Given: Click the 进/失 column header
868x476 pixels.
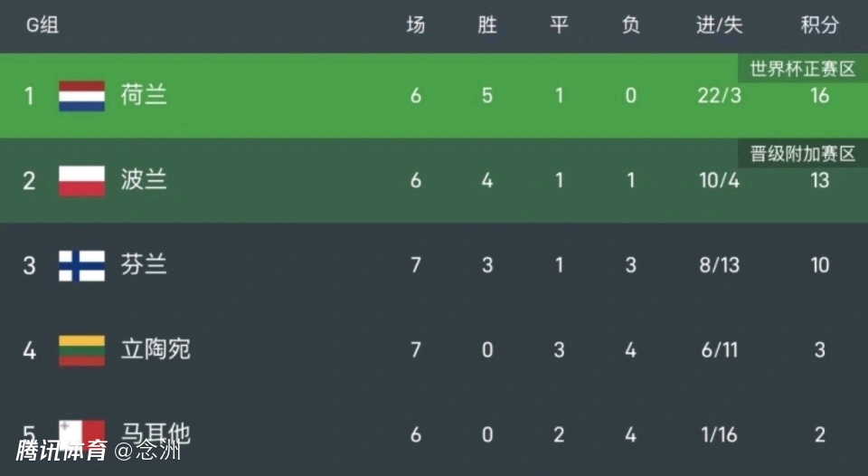Looking at the screenshot, I should [719, 25].
